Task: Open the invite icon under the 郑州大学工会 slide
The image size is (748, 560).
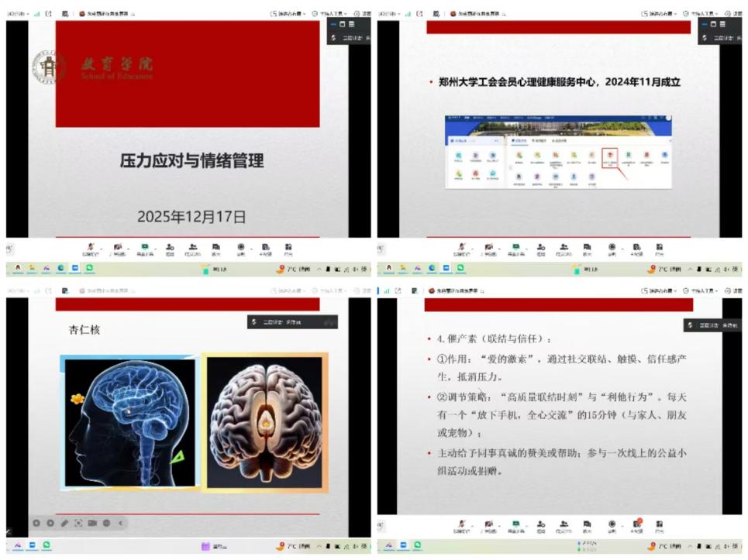Action: [x=540, y=247]
